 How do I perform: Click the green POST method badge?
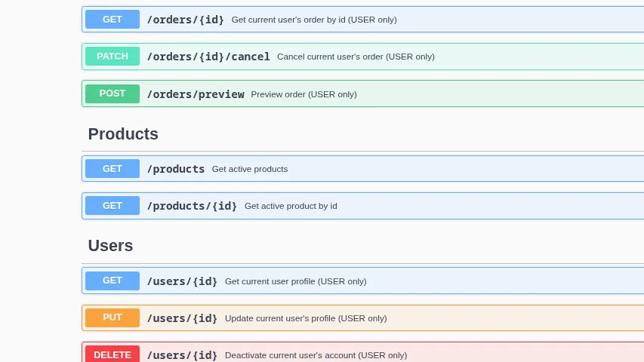point(112,94)
